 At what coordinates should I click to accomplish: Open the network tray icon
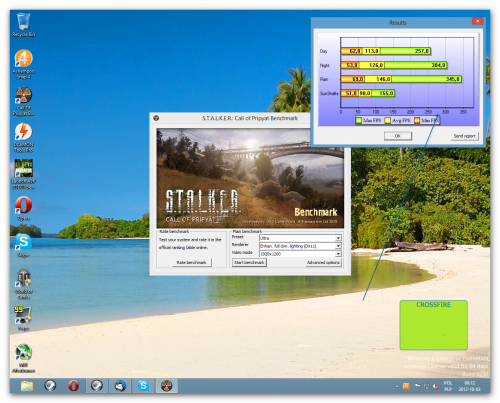tap(426, 386)
